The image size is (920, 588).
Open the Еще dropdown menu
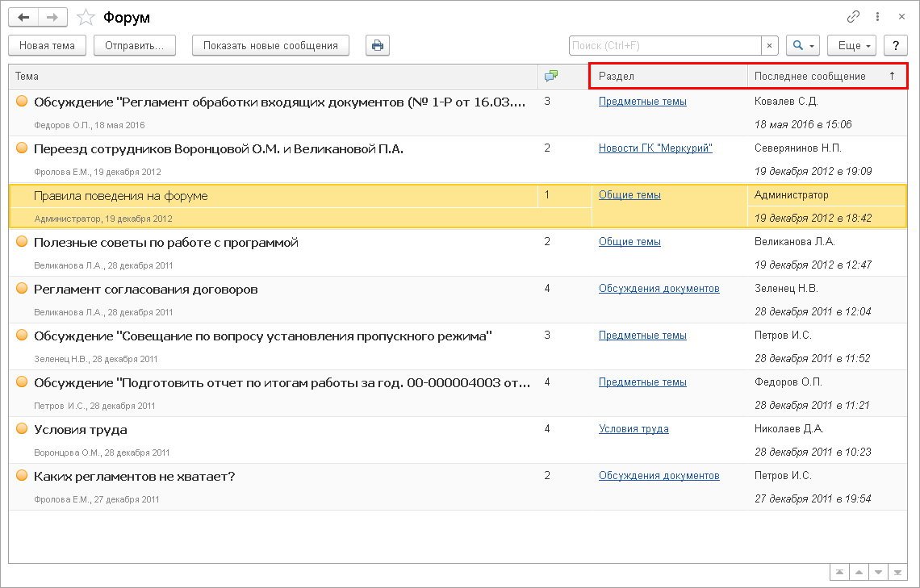point(852,45)
